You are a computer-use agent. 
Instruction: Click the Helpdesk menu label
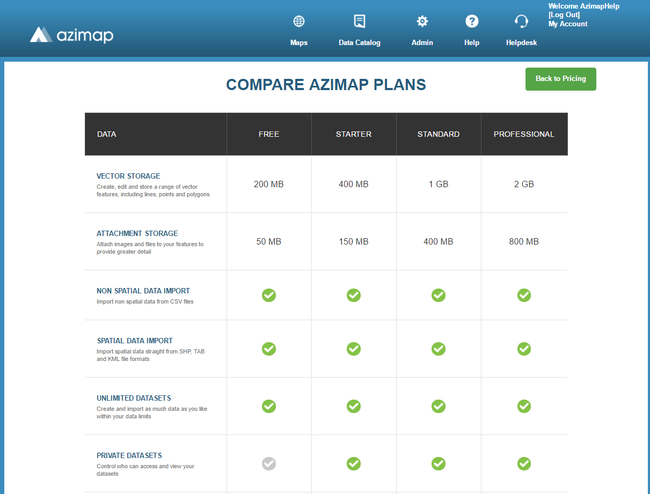click(521, 43)
